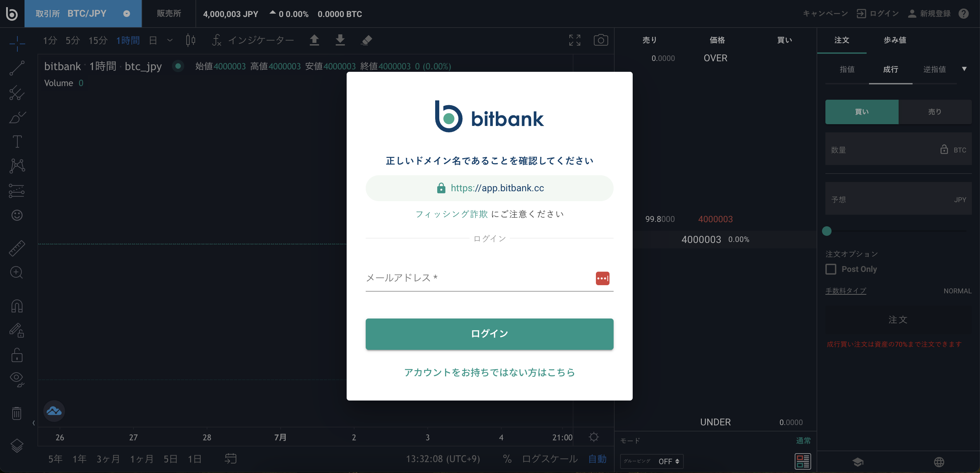The image size is (980, 473).
Task: Expand the BTC/JPY pair selector dropdown
Action: click(x=127, y=14)
